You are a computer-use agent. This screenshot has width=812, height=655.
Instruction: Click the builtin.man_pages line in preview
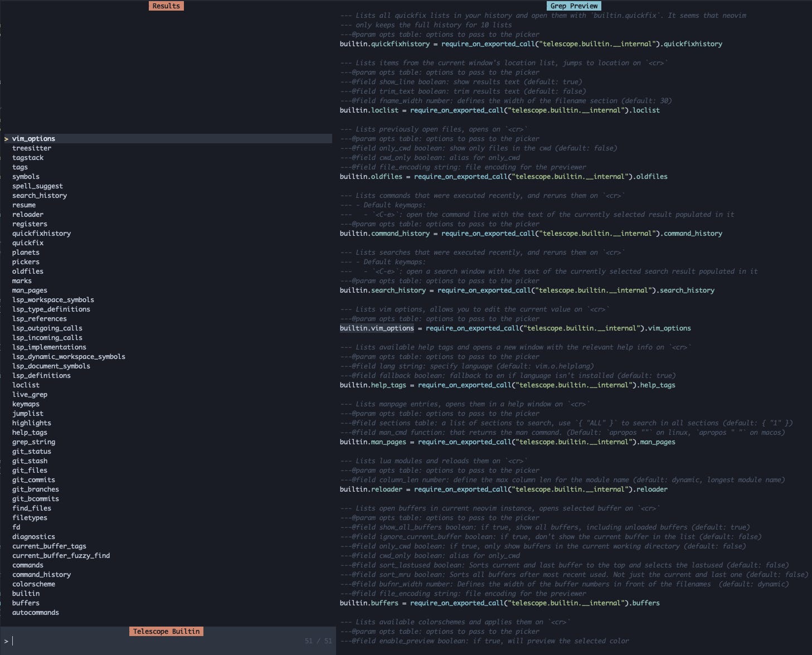pos(507,442)
